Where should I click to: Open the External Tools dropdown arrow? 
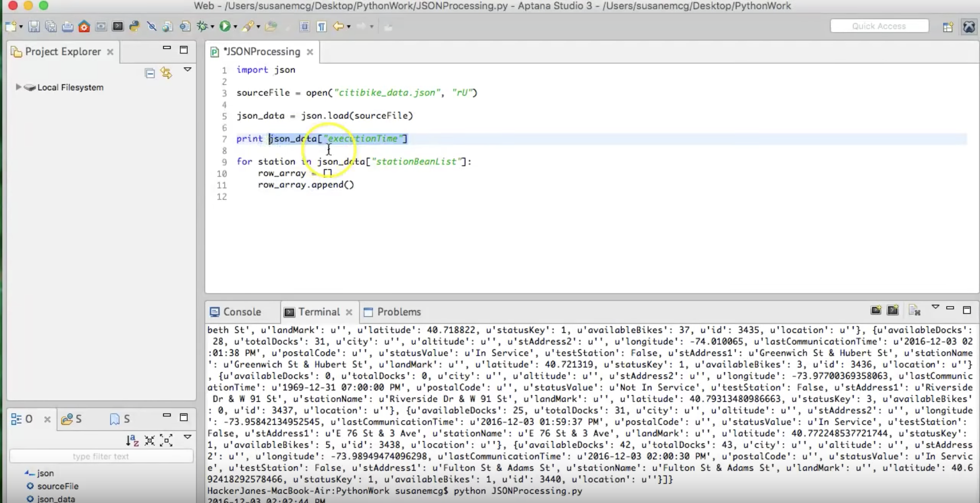click(258, 27)
